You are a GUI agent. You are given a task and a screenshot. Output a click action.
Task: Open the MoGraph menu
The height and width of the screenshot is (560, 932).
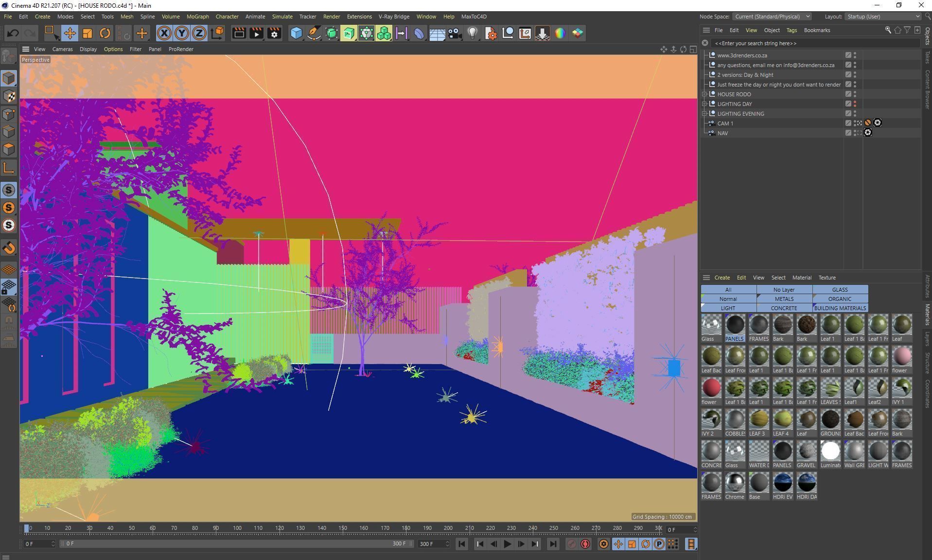(197, 17)
